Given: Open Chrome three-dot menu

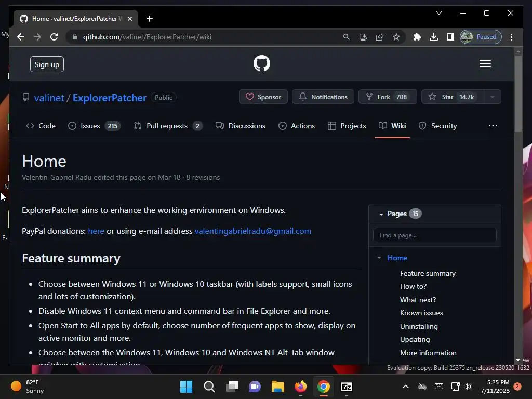Looking at the screenshot, I should [511, 37].
